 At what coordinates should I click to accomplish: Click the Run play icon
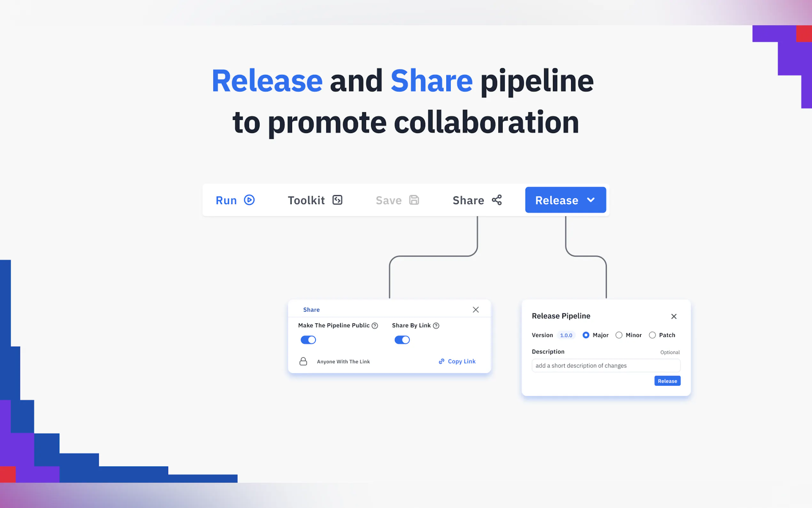pos(249,200)
